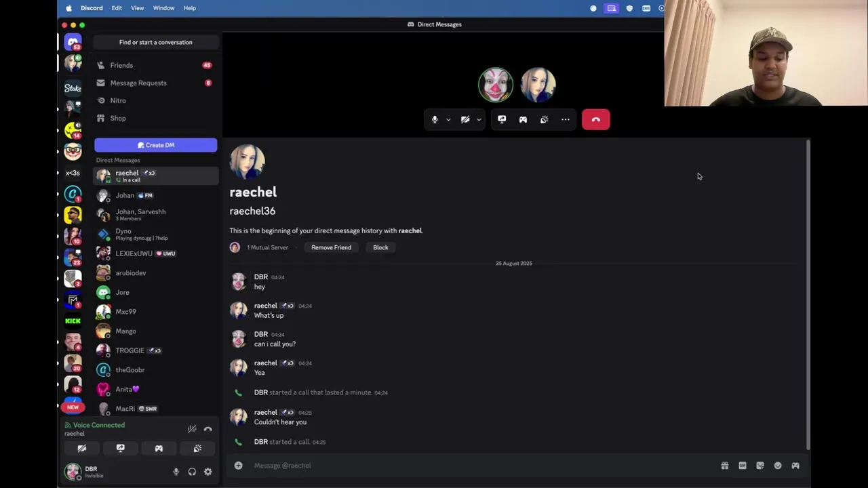The height and width of the screenshot is (488, 868).
Task: Open gift icon in message bar
Action: [x=724, y=466]
